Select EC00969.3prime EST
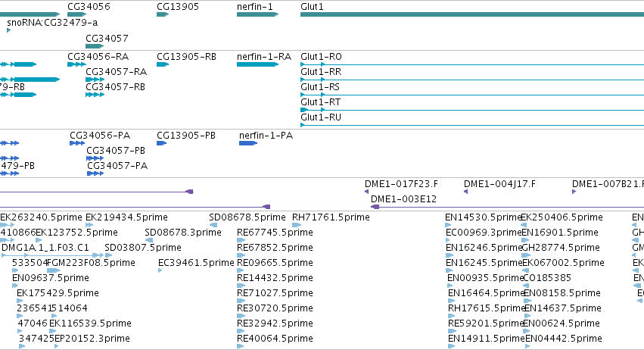 [484, 233]
